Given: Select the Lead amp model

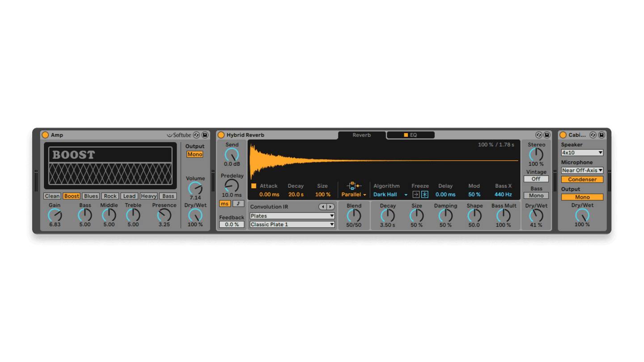Looking at the screenshot, I should coord(129,196).
